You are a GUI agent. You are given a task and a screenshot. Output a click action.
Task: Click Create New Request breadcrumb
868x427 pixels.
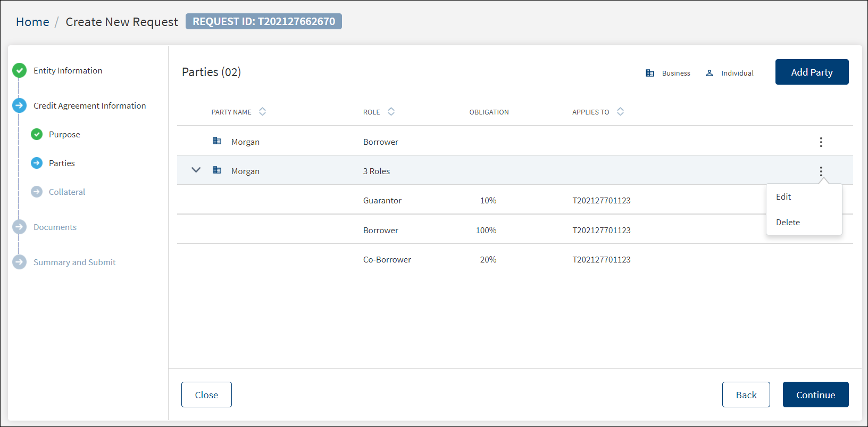(122, 22)
